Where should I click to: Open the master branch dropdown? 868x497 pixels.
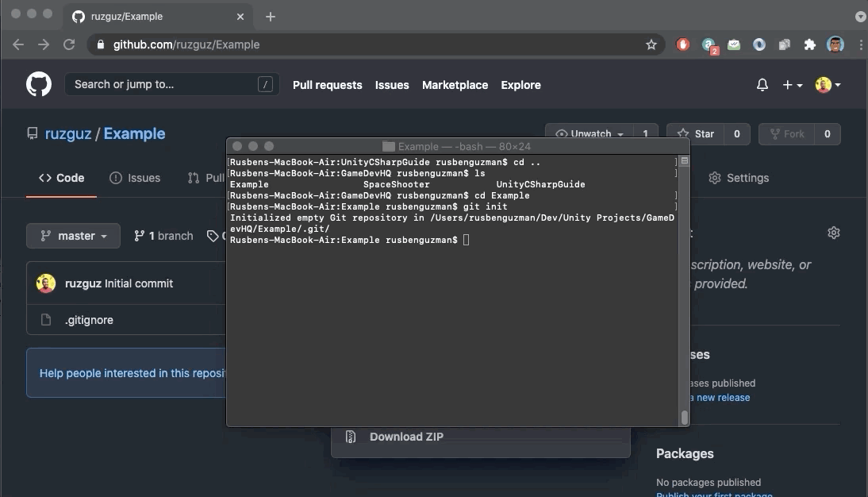coord(73,236)
